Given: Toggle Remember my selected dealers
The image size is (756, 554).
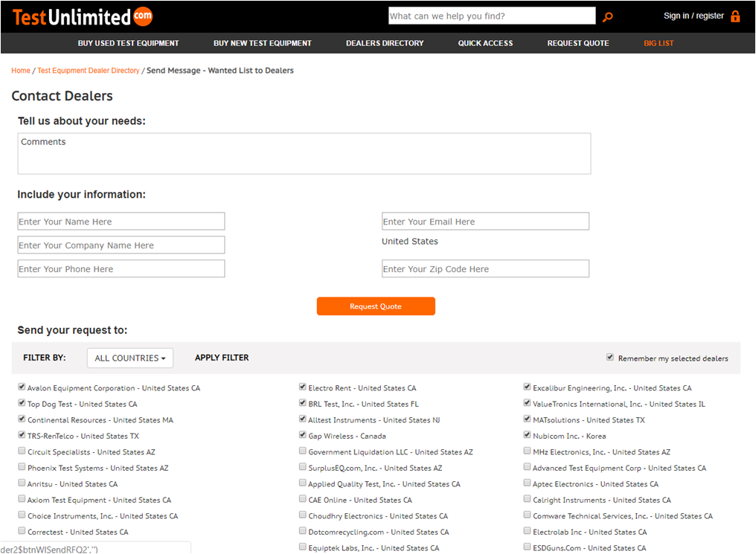Looking at the screenshot, I should tap(611, 358).
